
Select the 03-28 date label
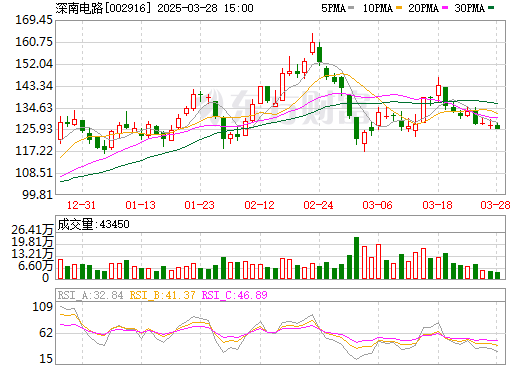(x=495, y=205)
